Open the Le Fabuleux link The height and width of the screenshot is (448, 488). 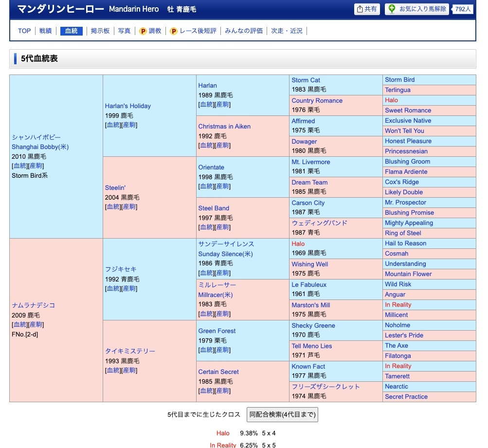click(309, 284)
